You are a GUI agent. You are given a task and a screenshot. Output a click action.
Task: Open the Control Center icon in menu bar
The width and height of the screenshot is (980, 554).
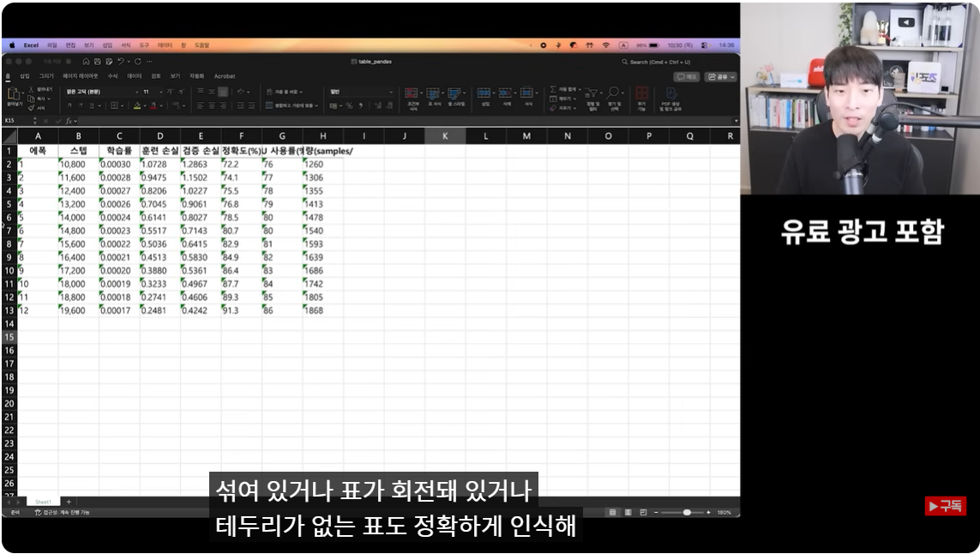705,45
